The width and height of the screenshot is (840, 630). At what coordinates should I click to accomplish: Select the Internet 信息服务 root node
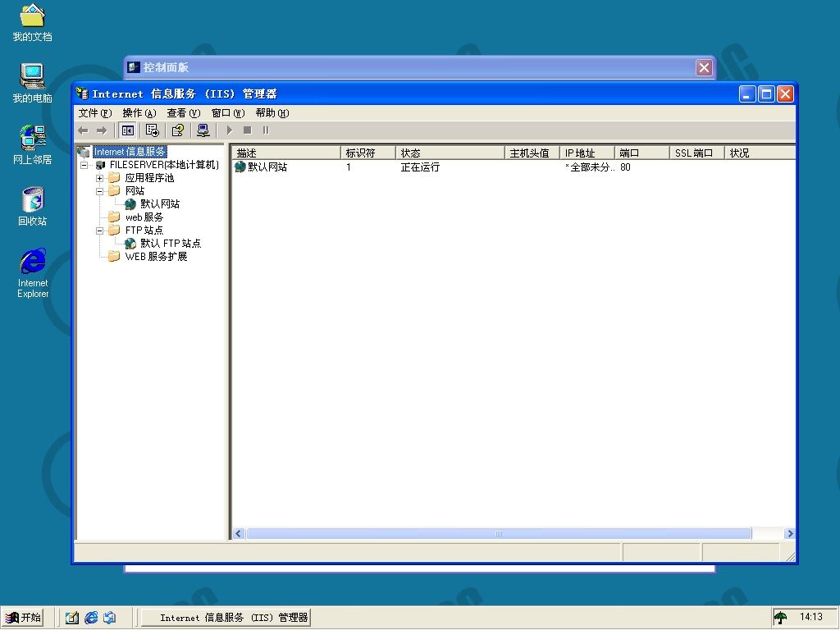coord(130,152)
